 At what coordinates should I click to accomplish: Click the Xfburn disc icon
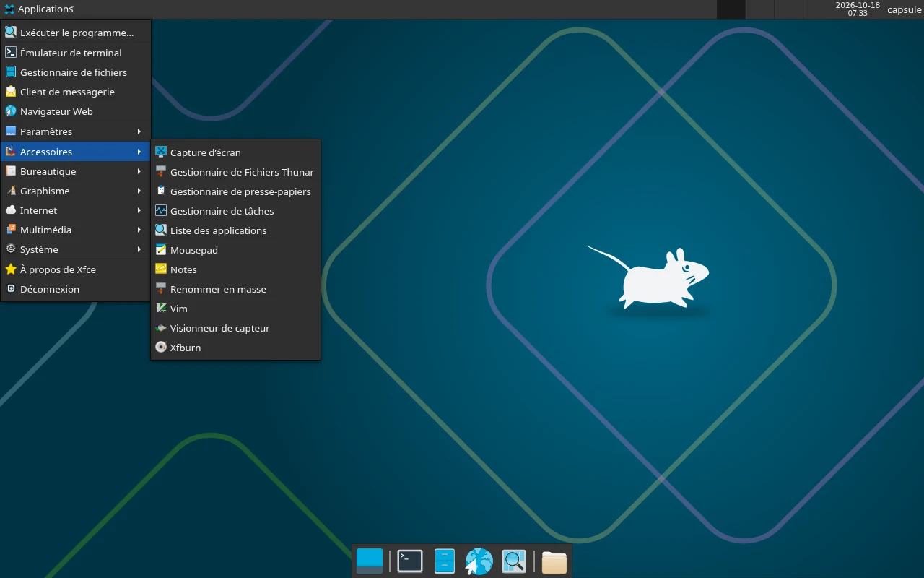pos(161,348)
